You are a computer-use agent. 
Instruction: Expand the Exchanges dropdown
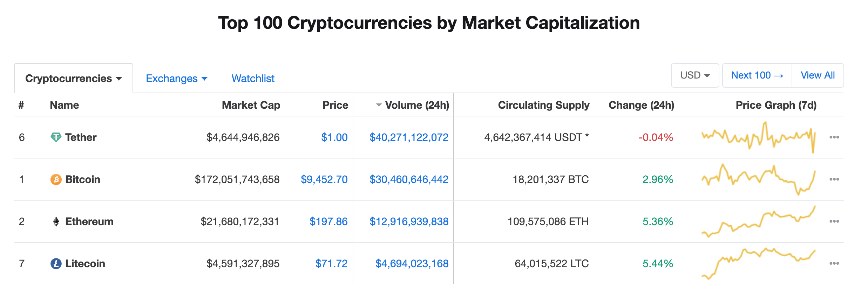[x=176, y=78]
